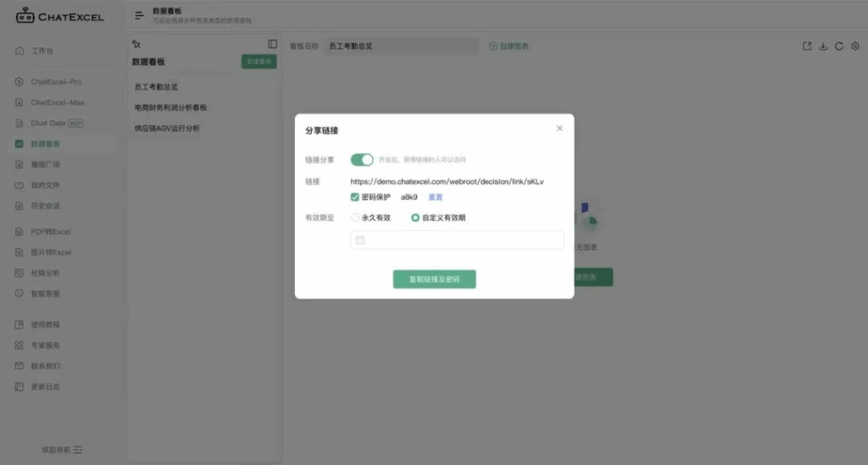Select 电商财务利润分析看板 in list
The width and height of the screenshot is (868, 465).
170,108
